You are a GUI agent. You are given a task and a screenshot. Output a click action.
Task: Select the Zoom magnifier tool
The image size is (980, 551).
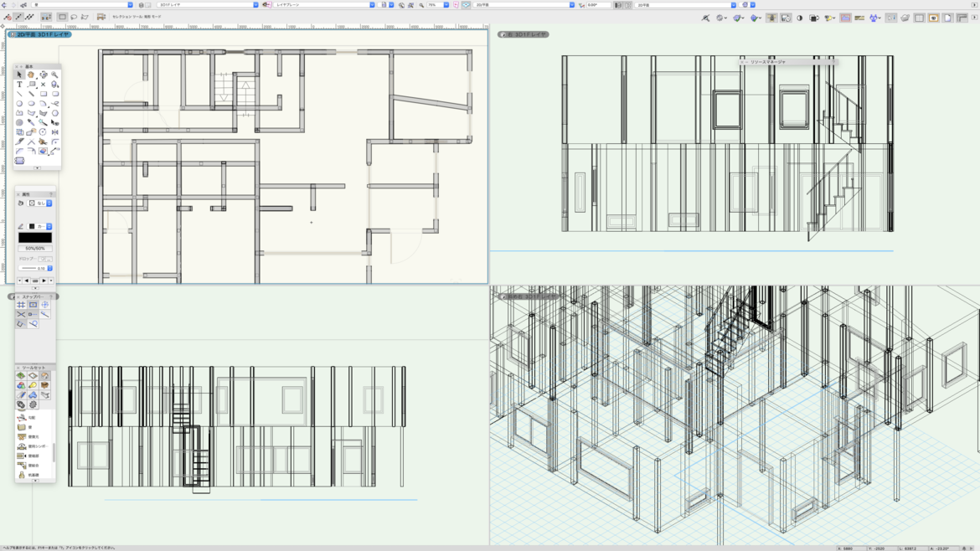[54, 75]
